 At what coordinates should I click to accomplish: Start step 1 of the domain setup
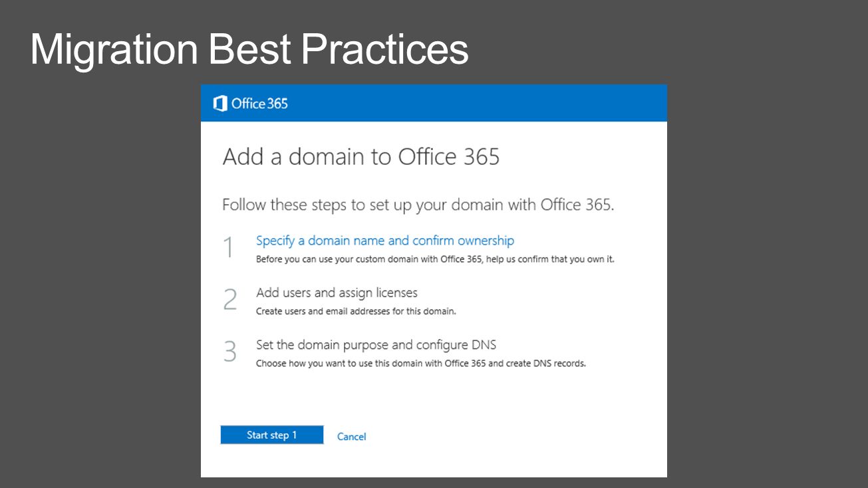point(272,435)
